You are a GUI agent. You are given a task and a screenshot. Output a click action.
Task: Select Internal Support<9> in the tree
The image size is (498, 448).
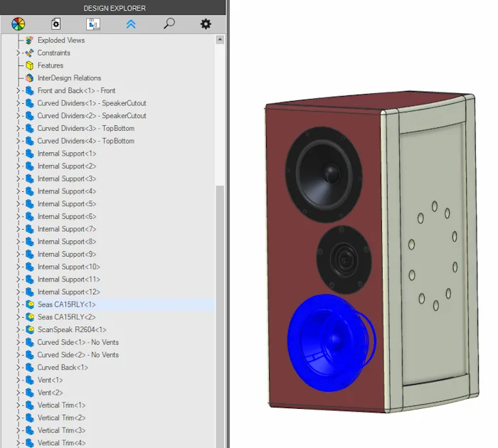click(67, 255)
